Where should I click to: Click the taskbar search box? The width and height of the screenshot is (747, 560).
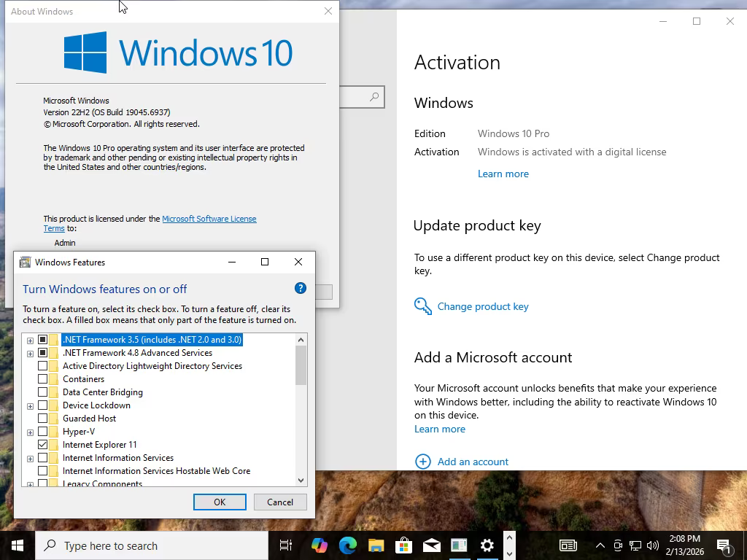pyautogui.click(x=152, y=545)
